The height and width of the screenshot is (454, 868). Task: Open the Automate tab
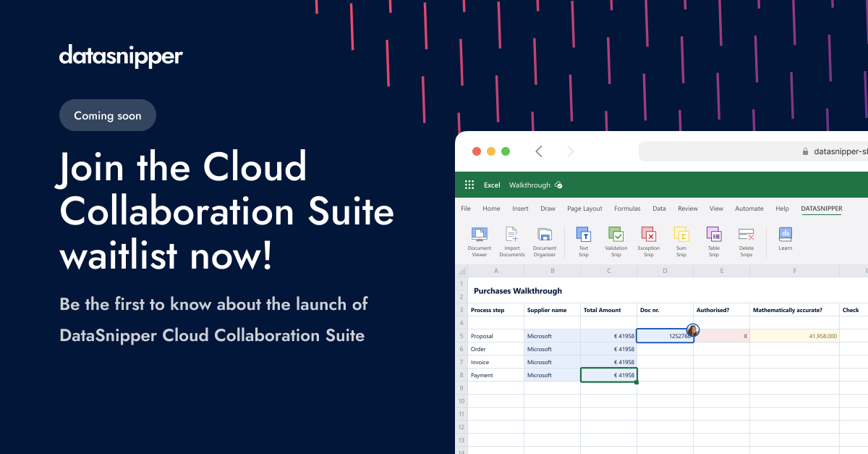pos(749,209)
